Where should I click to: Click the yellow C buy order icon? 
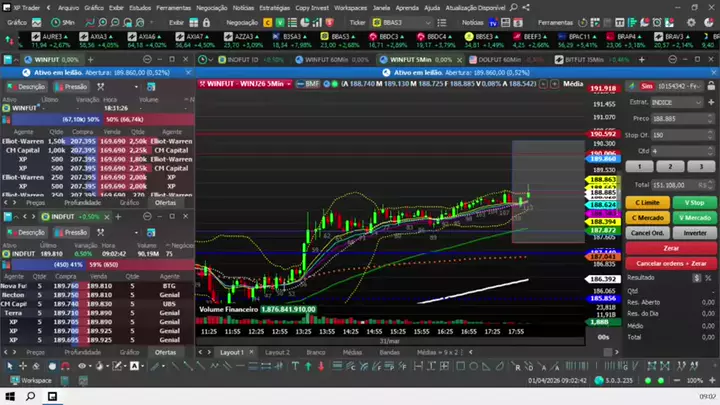coord(267,22)
